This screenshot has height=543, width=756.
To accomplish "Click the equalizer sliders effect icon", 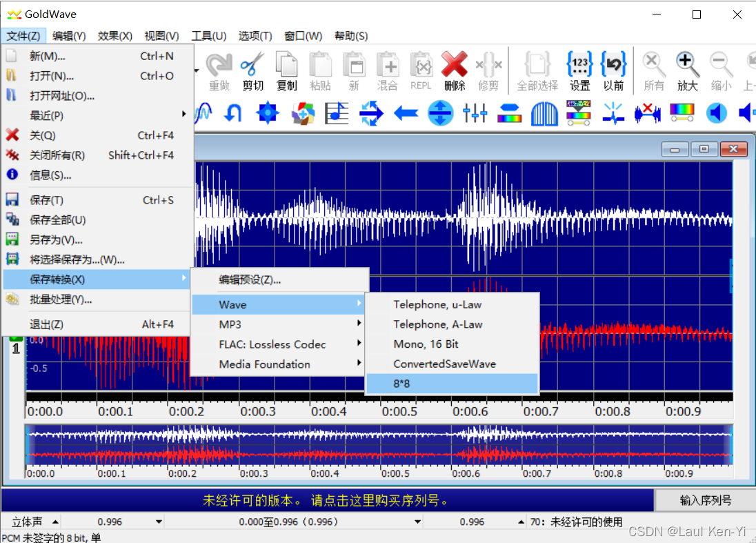I will 475,113.
